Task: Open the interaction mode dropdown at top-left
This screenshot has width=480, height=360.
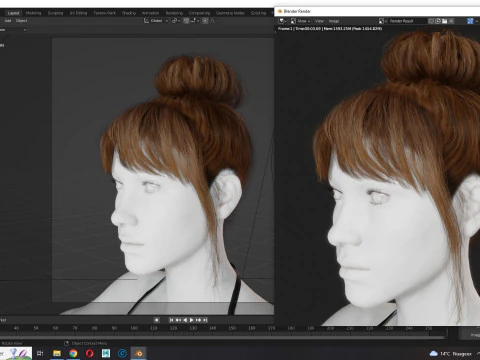Action: [13, 30]
